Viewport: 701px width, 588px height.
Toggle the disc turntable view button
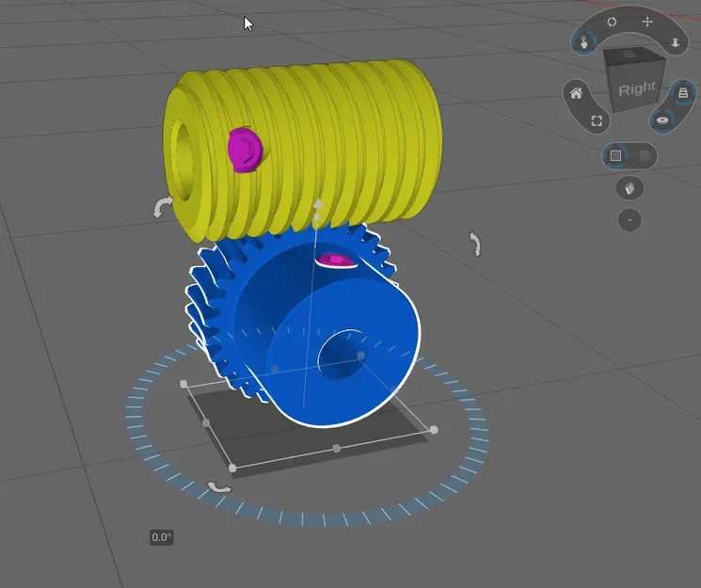pyautogui.click(x=662, y=120)
